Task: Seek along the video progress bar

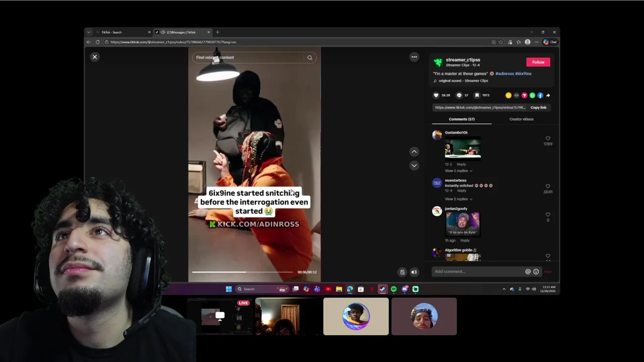Action: (x=242, y=272)
